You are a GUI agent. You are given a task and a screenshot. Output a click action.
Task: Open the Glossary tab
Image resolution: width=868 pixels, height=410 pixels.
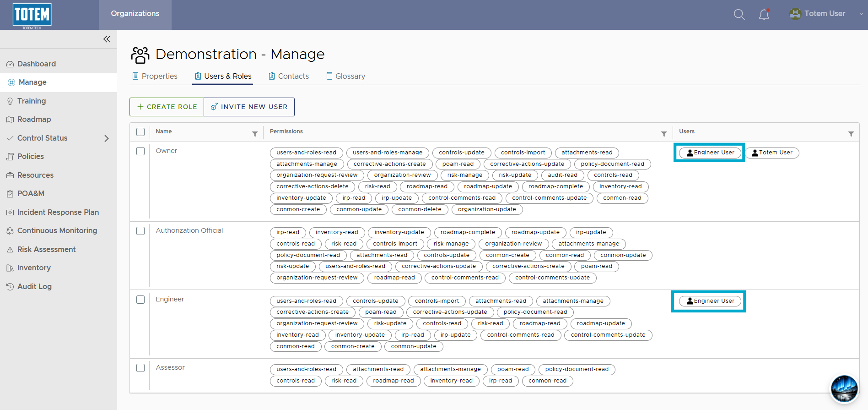click(345, 76)
